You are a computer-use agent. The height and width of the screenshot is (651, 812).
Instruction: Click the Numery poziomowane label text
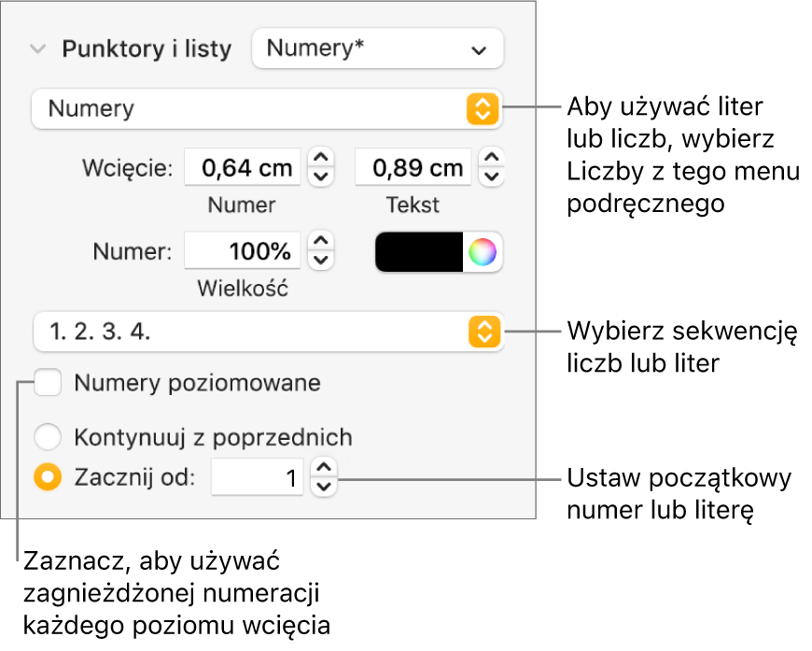click(198, 383)
